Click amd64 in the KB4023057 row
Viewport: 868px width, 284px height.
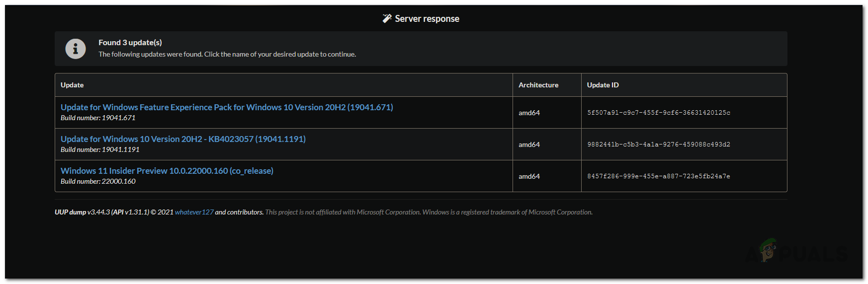pyautogui.click(x=529, y=144)
